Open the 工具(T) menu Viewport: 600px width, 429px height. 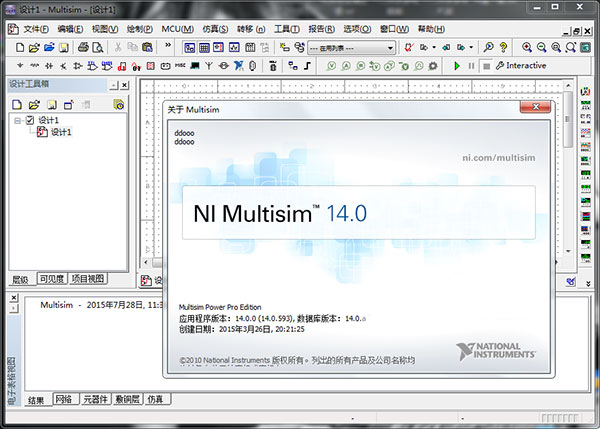(286, 29)
